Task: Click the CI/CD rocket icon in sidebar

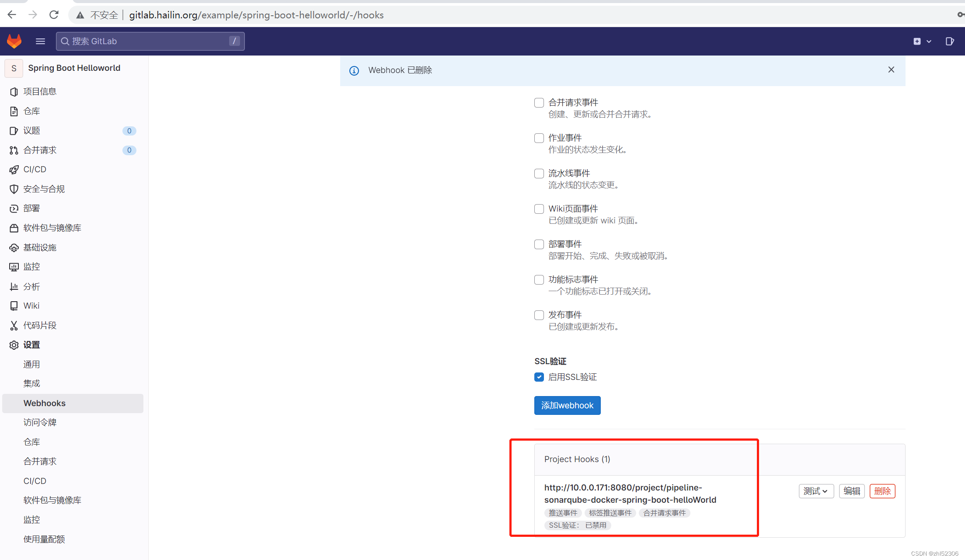Action: click(x=14, y=170)
